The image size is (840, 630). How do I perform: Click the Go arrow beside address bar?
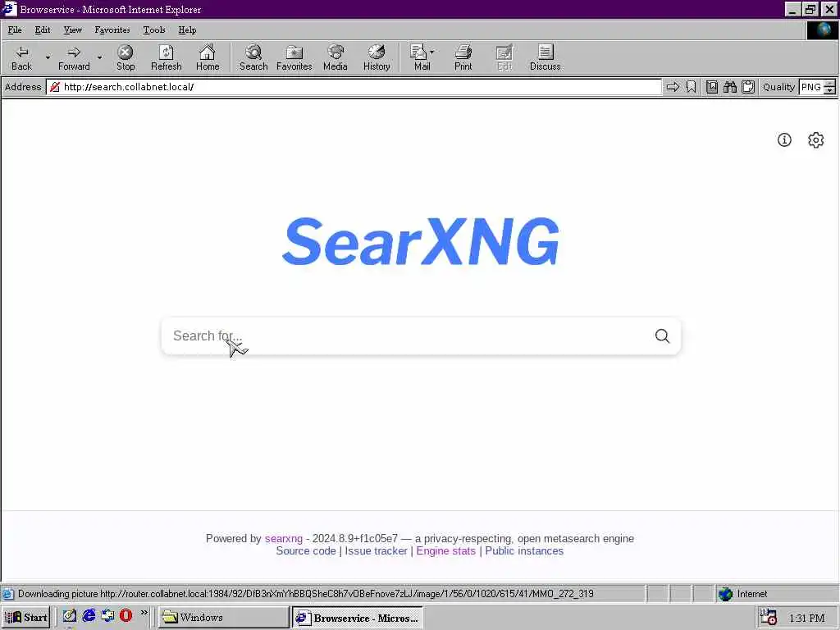click(673, 87)
